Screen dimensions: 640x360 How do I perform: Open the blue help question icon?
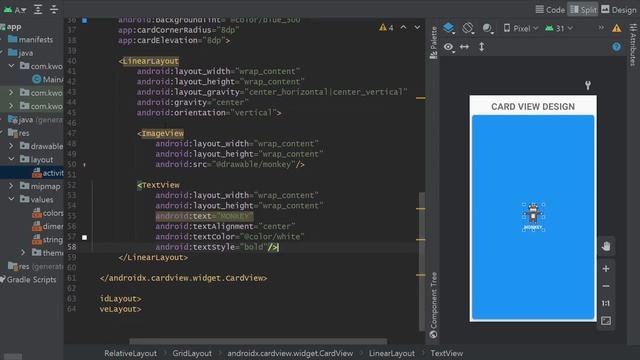coord(616,47)
